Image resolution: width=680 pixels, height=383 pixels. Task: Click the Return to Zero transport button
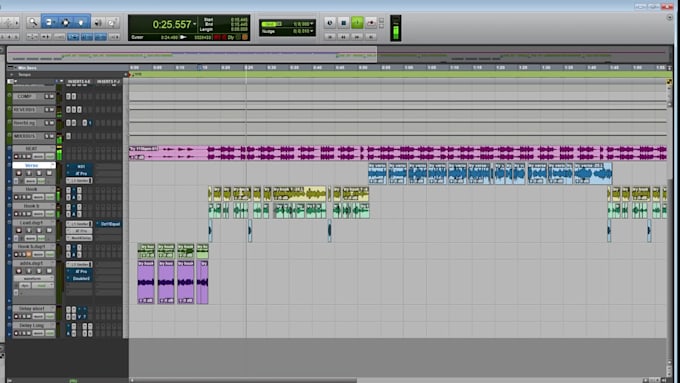[330, 37]
